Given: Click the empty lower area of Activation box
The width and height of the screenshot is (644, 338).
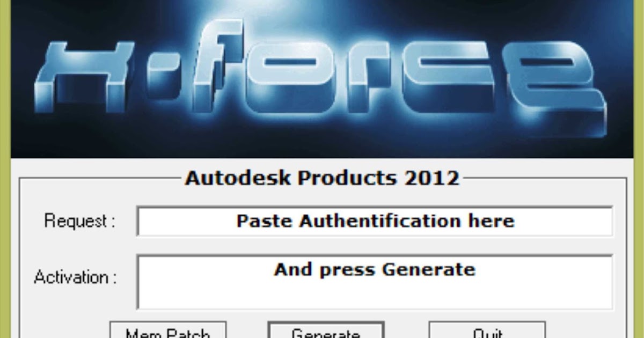Looking at the screenshot, I should pos(375,295).
